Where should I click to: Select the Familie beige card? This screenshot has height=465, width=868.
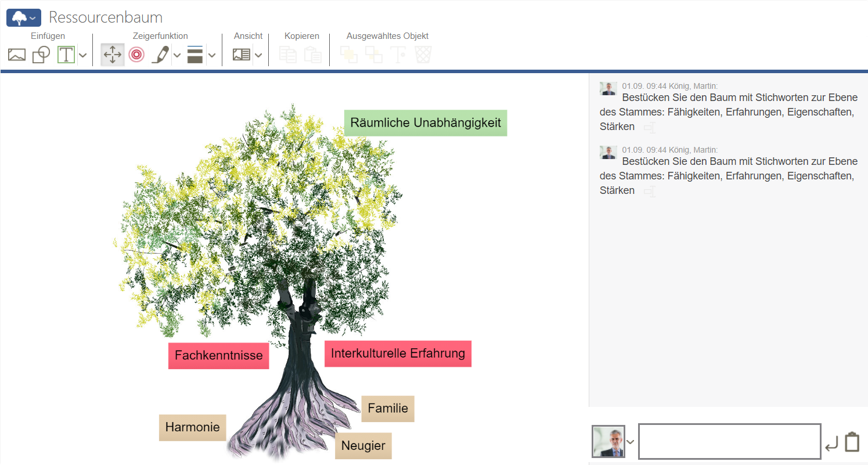coord(388,409)
